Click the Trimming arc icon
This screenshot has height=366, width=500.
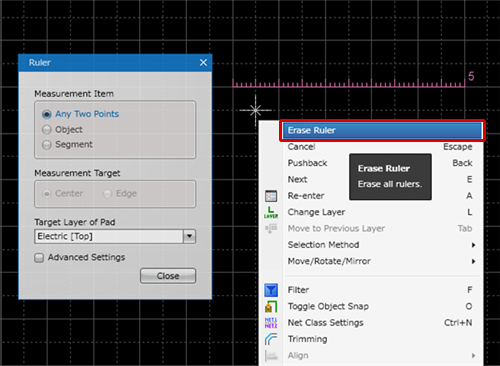pyautogui.click(x=271, y=339)
